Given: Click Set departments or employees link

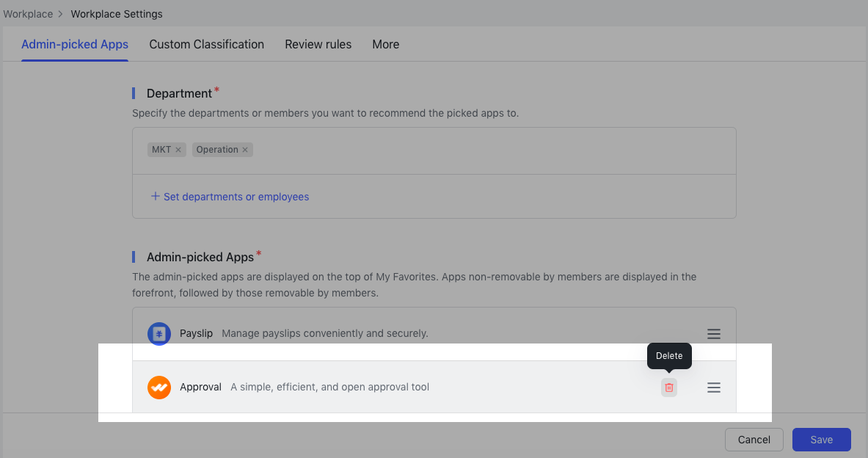Looking at the screenshot, I should [236, 196].
